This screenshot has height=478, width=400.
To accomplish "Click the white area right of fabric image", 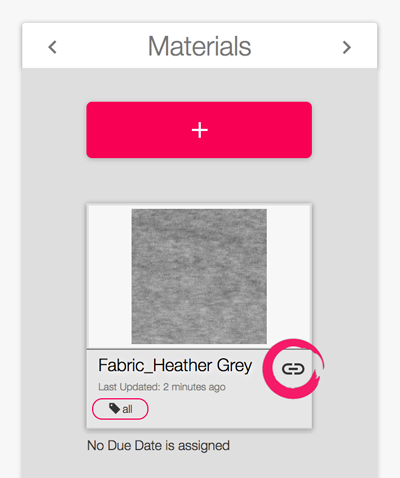I will click(289, 276).
